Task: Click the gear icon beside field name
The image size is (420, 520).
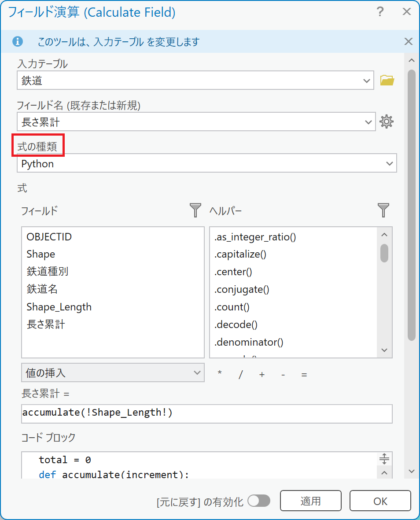Action: pos(386,122)
